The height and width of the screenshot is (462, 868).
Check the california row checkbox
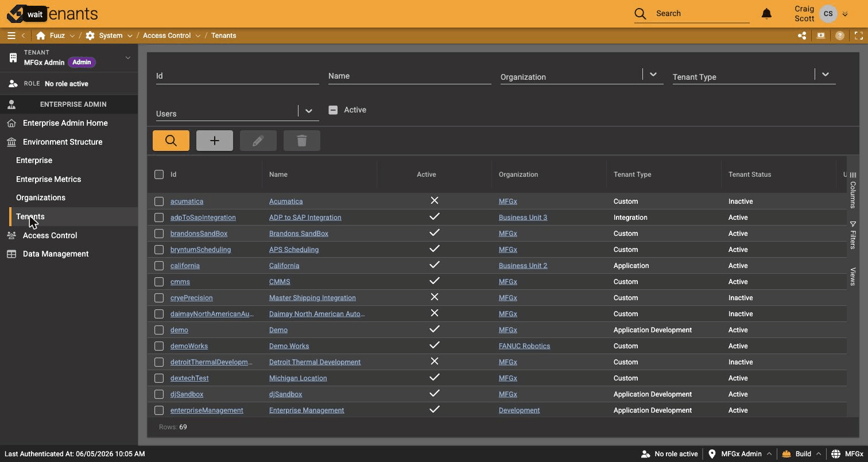pos(159,266)
